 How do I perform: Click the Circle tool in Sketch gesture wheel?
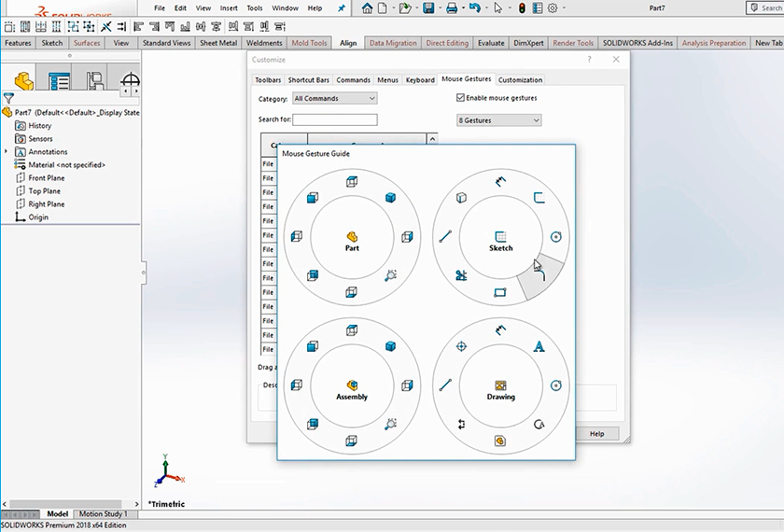coord(556,237)
